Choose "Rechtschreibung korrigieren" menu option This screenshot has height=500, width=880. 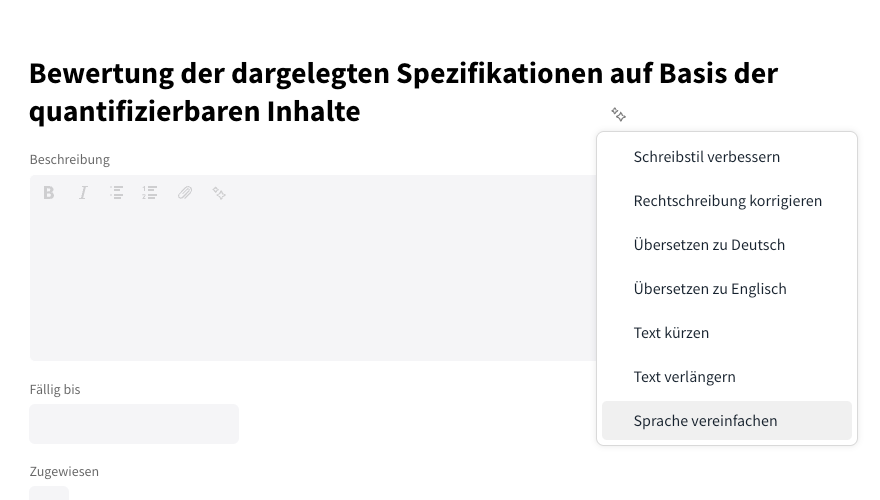727,201
